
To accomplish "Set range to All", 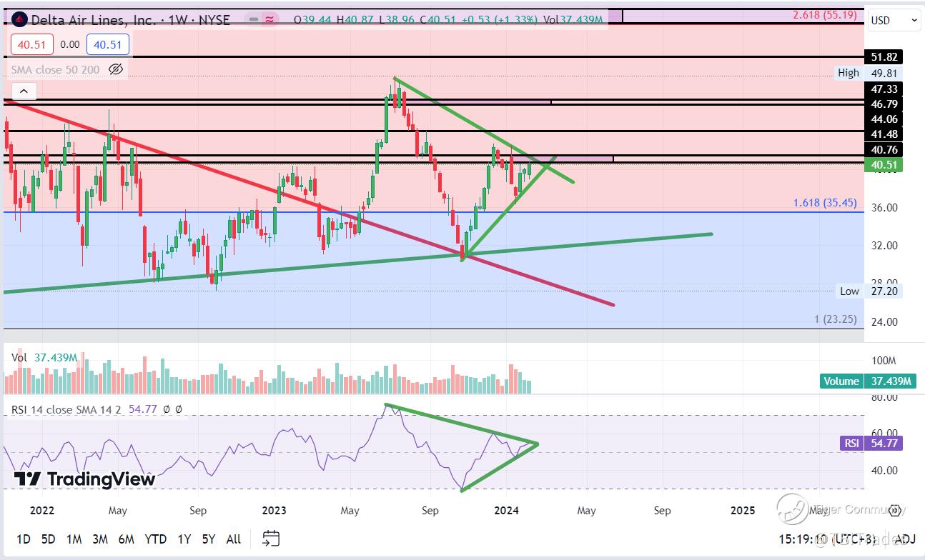I will [x=233, y=539].
